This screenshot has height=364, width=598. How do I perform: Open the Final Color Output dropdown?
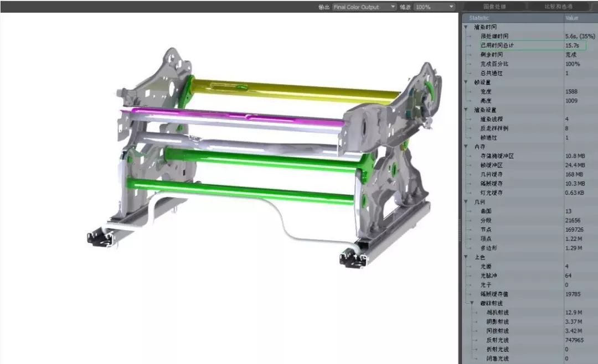click(364, 7)
